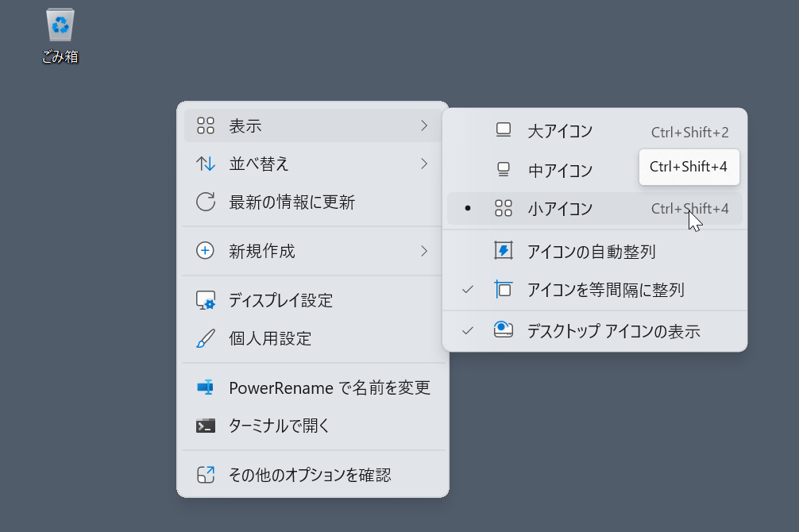Click the ディスプレイ設定 monitor icon
Viewport: 799px width, 532px height.
pos(206,301)
